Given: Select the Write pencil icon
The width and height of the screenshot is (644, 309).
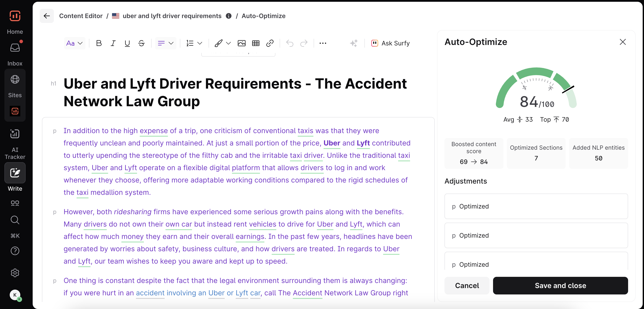Looking at the screenshot, I should pyautogui.click(x=15, y=173).
